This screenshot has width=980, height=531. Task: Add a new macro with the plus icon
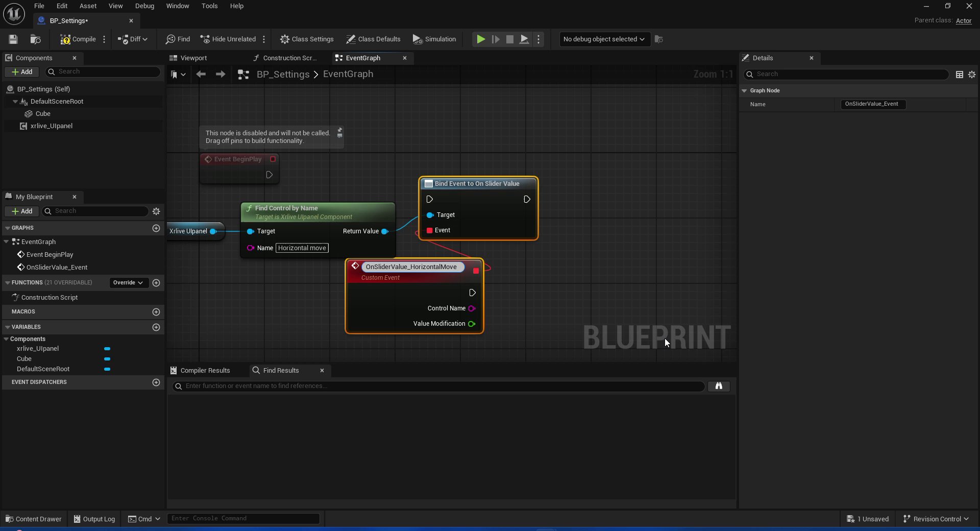point(156,312)
